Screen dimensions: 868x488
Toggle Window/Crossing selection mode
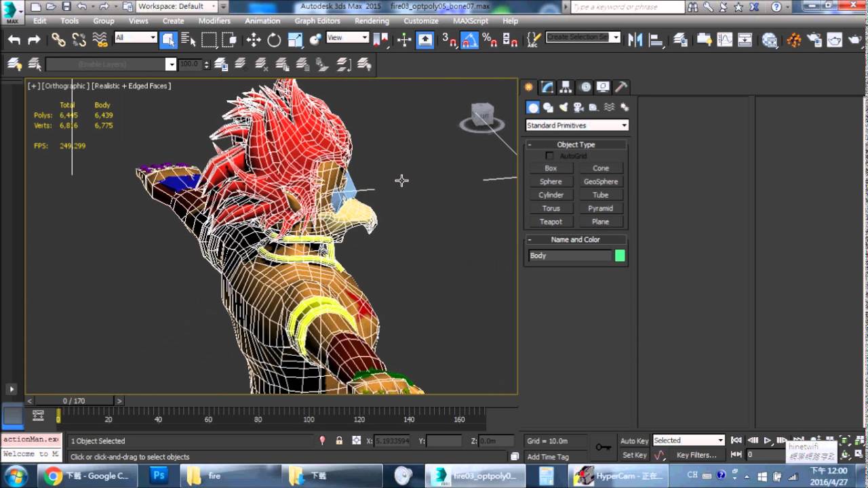click(x=229, y=40)
